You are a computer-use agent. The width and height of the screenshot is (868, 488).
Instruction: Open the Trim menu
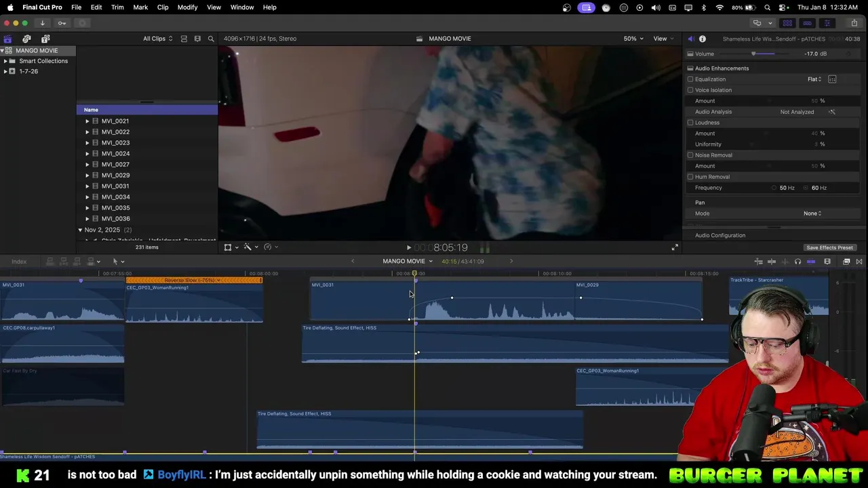click(117, 7)
